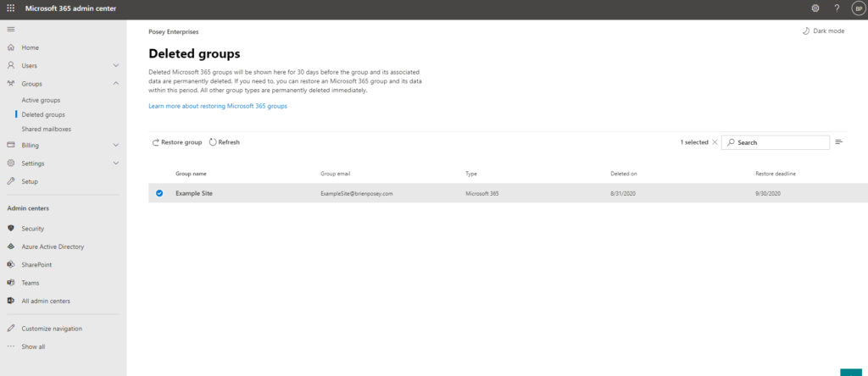The image size is (868, 376).
Task: Click the 8/31/2020 deleted date
Action: point(623,194)
